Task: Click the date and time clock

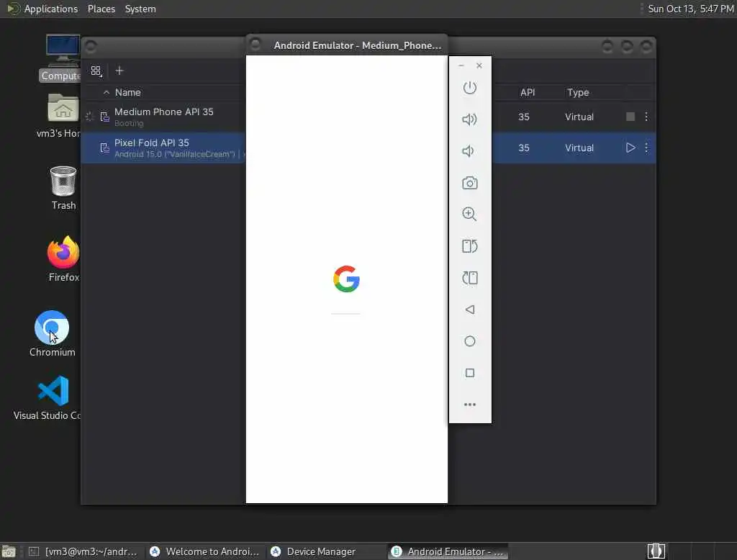Action: click(x=690, y=9)
